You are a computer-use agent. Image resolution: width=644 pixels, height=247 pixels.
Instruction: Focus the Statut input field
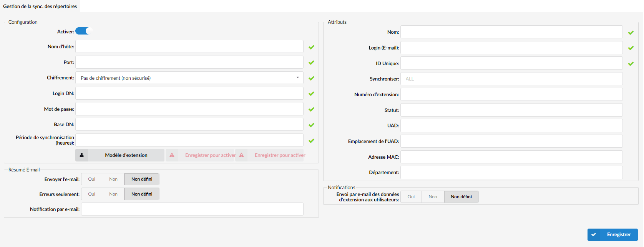click(511, 110)
